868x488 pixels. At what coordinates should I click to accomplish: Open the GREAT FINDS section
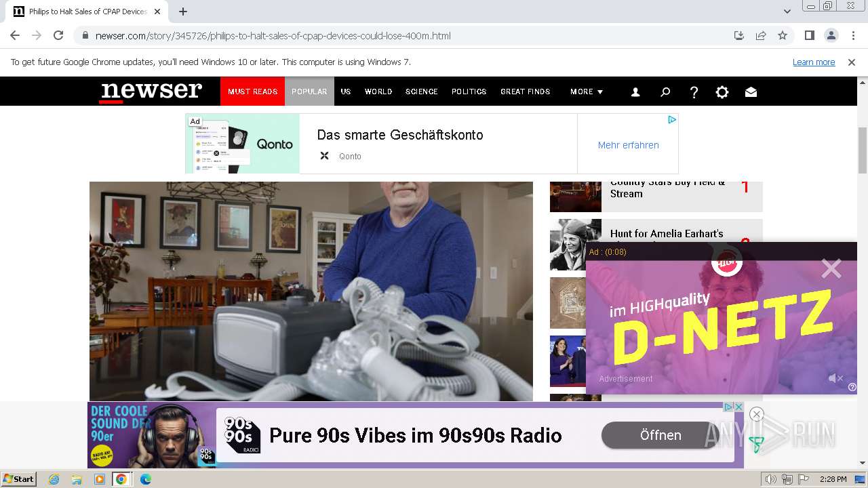click(x=526, y=91)
